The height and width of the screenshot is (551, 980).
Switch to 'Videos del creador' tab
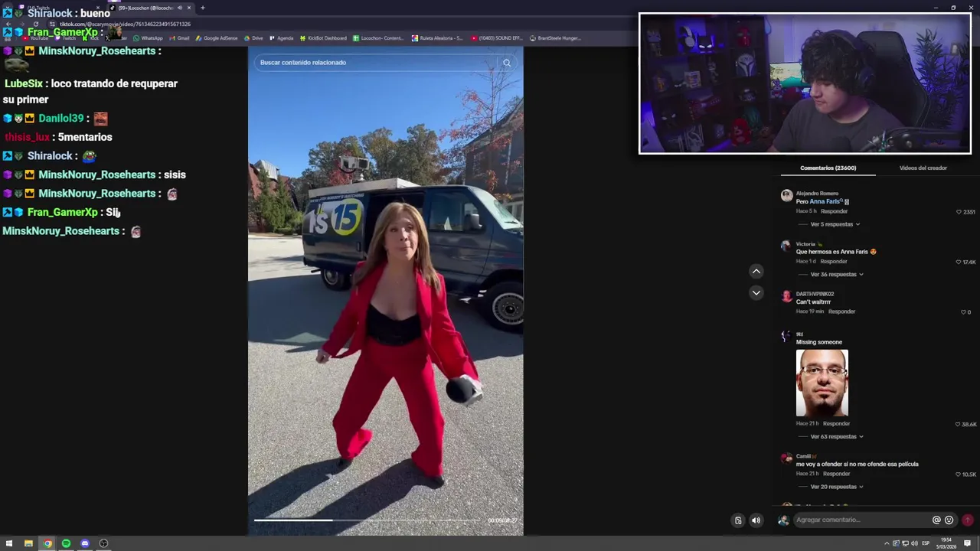[x=923, y=168]
